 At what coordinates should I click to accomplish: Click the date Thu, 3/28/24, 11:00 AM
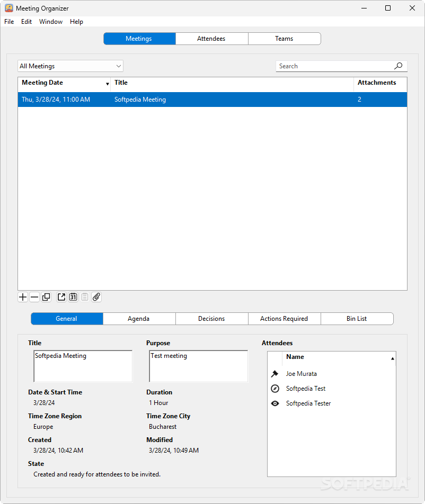56,100
